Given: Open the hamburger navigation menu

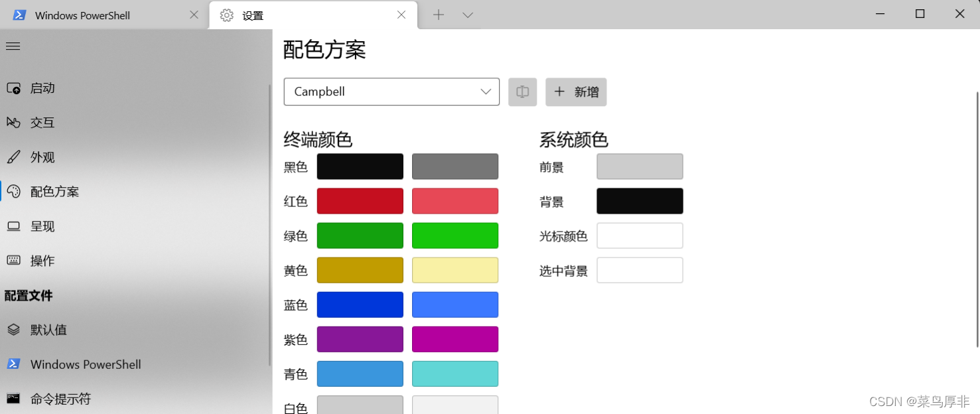Looking at the screenshot, I should pyautogui.click(x=12, y=46).
